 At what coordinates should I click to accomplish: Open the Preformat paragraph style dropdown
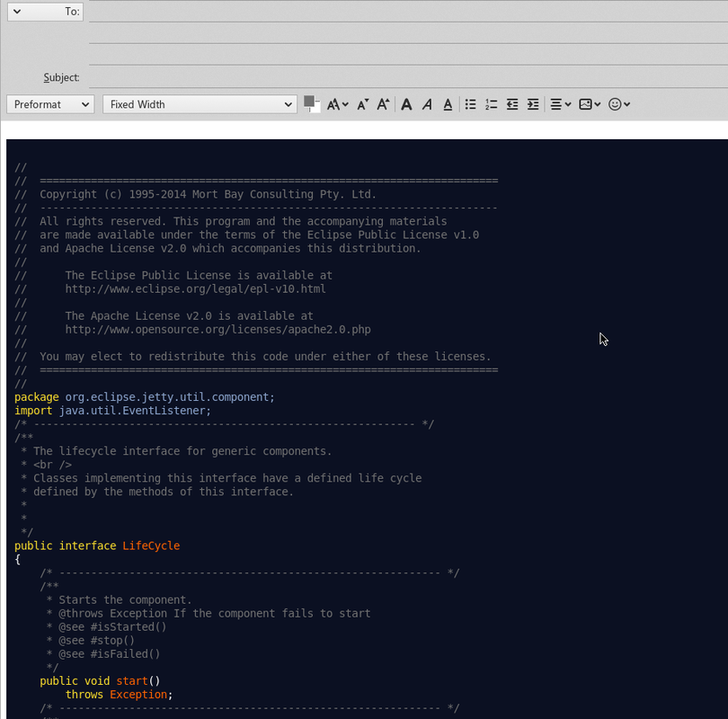[x=50, y=104]
